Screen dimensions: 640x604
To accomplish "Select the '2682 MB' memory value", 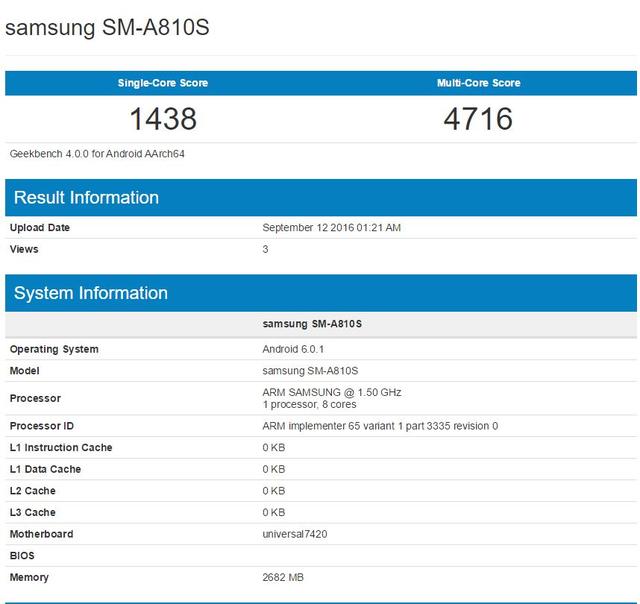I will coord(283,577).
